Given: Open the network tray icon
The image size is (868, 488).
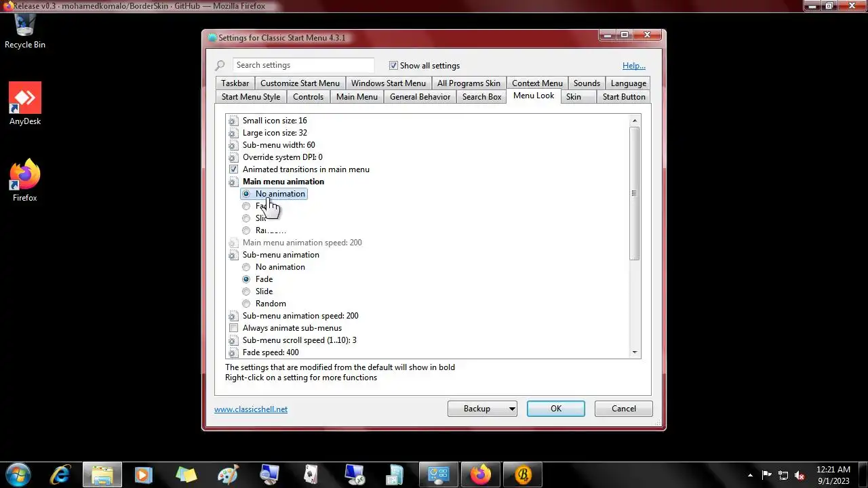Looking at the screenshot, I should coord(783,475).
